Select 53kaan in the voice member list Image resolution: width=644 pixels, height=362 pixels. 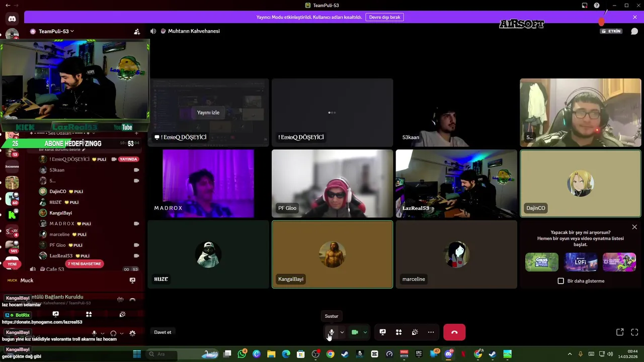(x=89, y=170)
